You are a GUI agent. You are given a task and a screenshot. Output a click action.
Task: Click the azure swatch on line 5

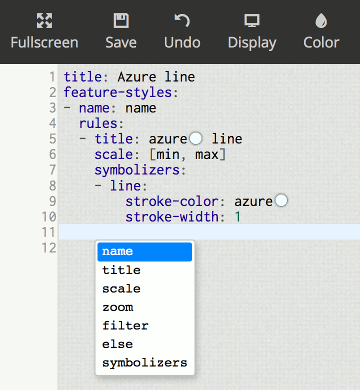tap(196, 138)
